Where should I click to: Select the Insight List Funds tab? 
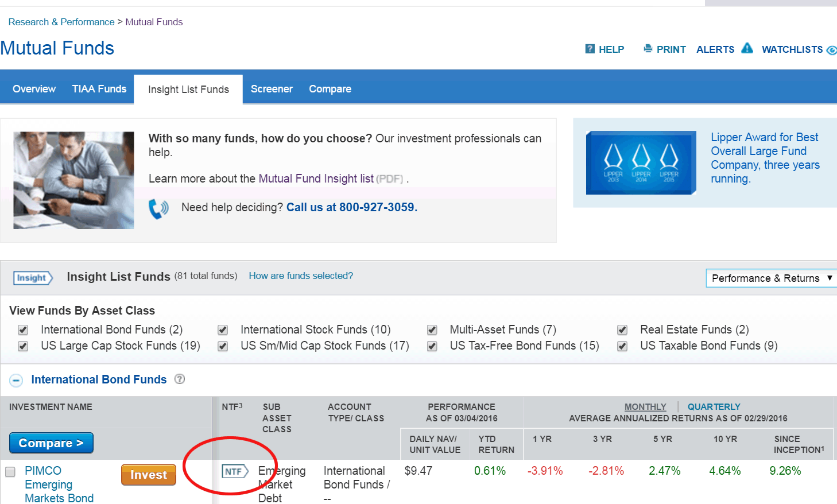(188, 90)
